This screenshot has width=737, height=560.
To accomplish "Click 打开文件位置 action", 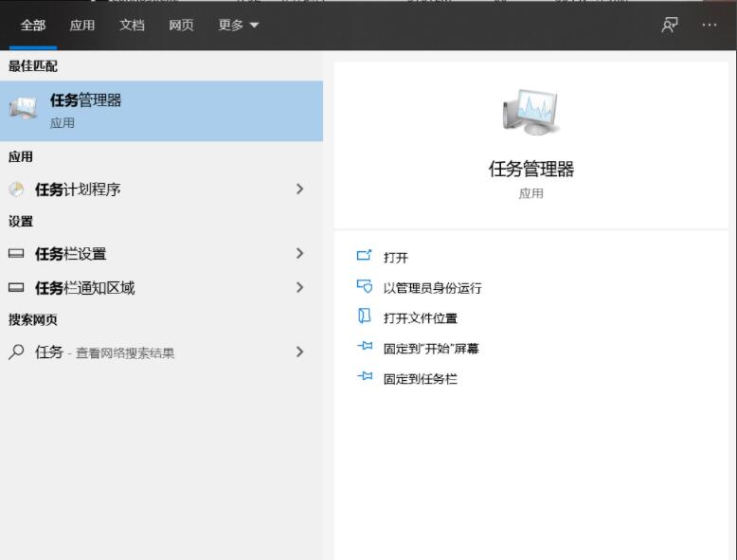I will click(421, 318).
